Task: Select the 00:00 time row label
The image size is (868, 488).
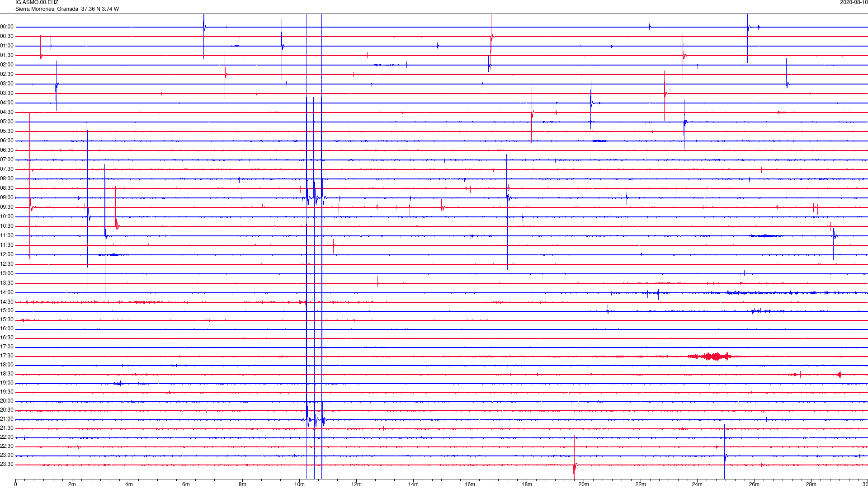Action: click(7, 27)
